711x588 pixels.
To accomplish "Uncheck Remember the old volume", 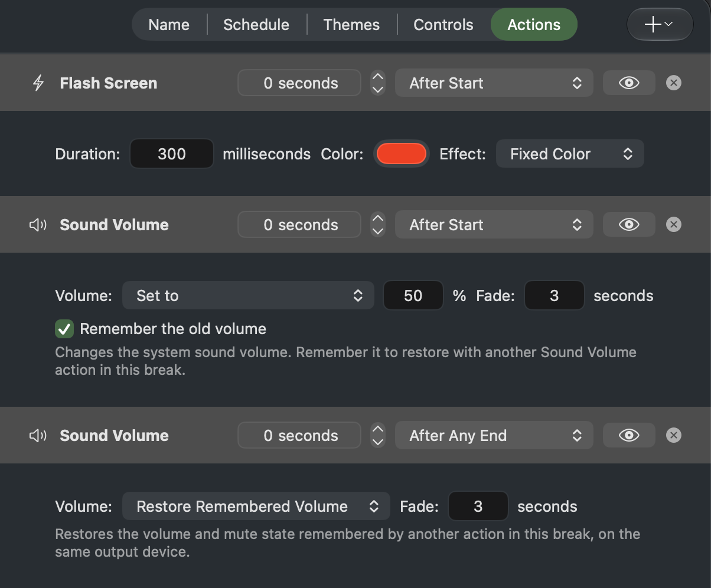I will [64, 329].
